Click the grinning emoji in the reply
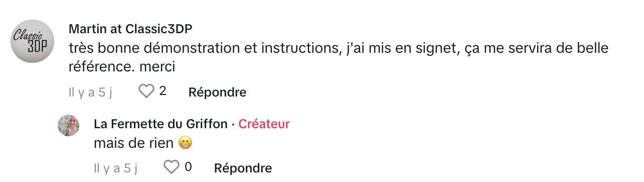644x182 pixels. click(186, 143)
